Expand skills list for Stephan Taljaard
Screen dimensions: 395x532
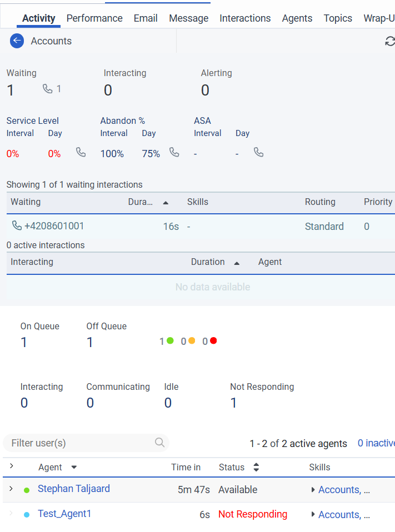[x=313, y=490]
